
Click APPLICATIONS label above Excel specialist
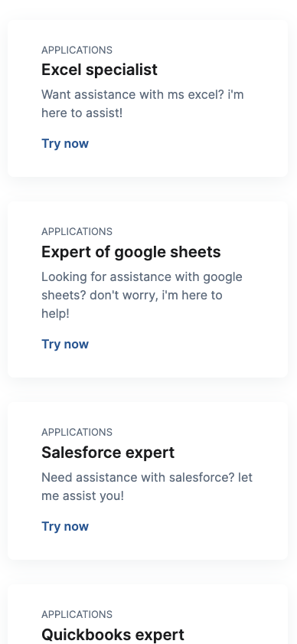[77, 50]
